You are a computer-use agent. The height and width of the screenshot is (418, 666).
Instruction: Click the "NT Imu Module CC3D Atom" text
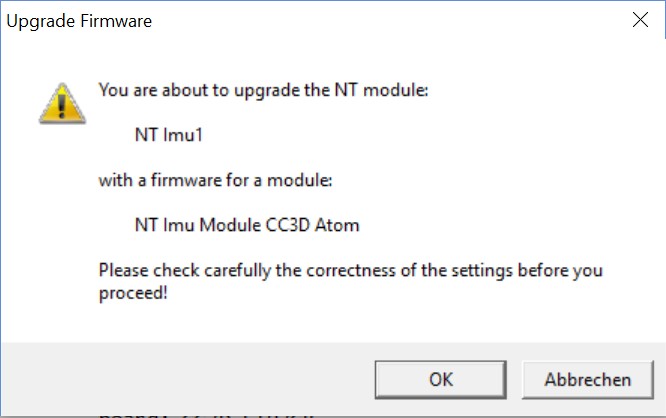pos(246,225)
